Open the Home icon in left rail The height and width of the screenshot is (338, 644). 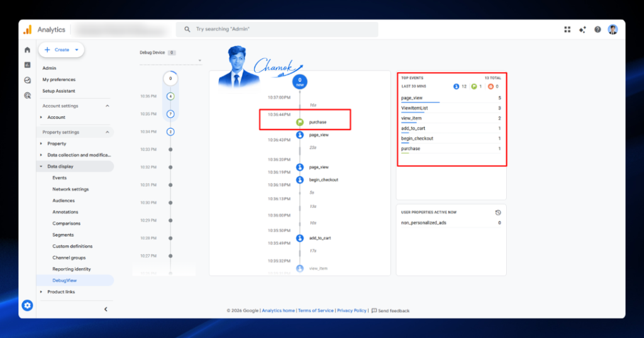coord(28,50)
